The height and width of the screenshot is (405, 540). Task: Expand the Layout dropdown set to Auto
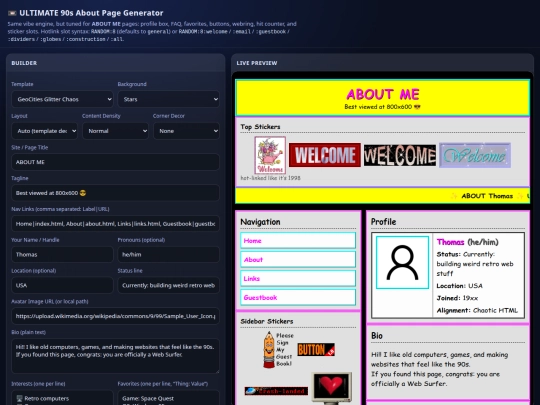tap(44, 131)
